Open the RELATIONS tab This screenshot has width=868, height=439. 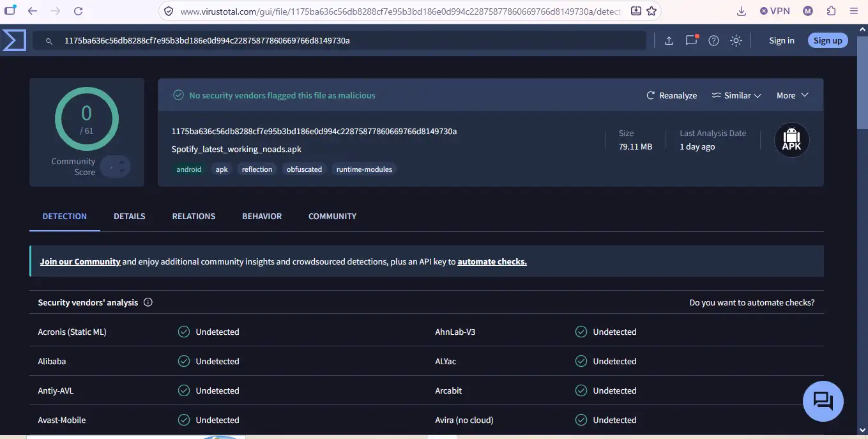[194, 216]
